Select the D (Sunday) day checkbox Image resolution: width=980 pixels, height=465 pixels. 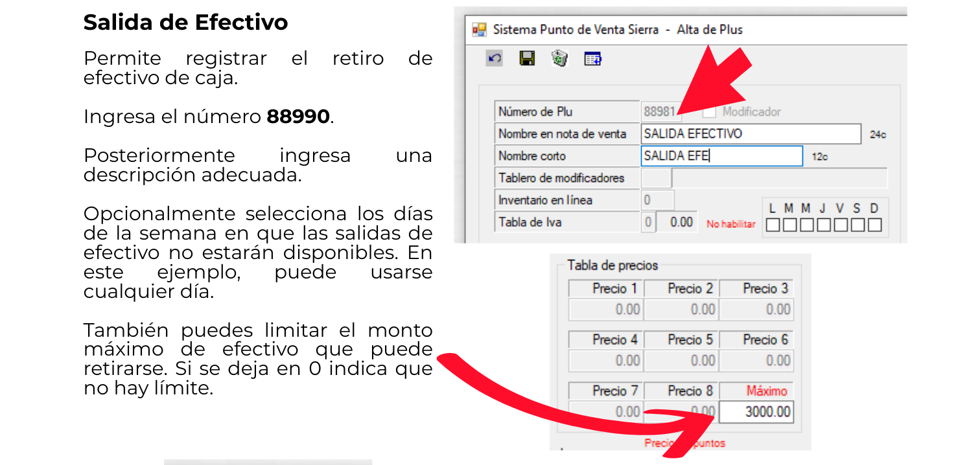pos(874,225)
